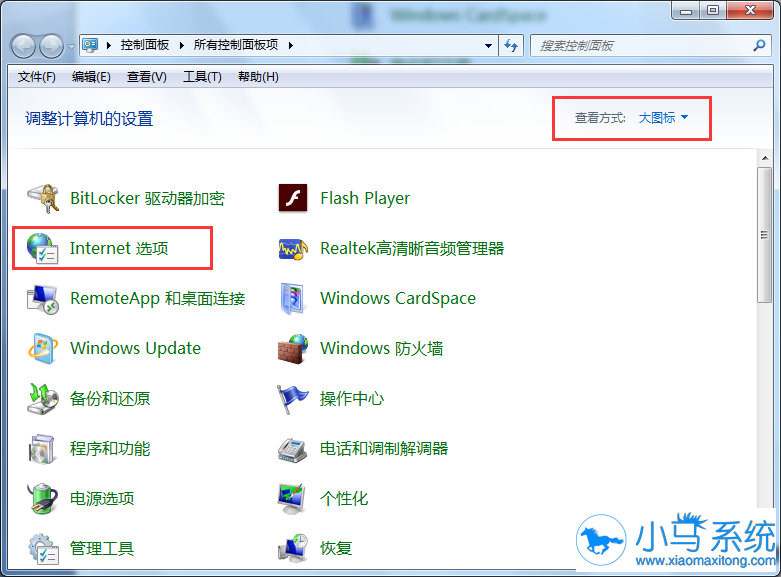Open the BitLocker 驱动器加密 link
Viewport: 781px width, 577px height.
click(147, 198)
